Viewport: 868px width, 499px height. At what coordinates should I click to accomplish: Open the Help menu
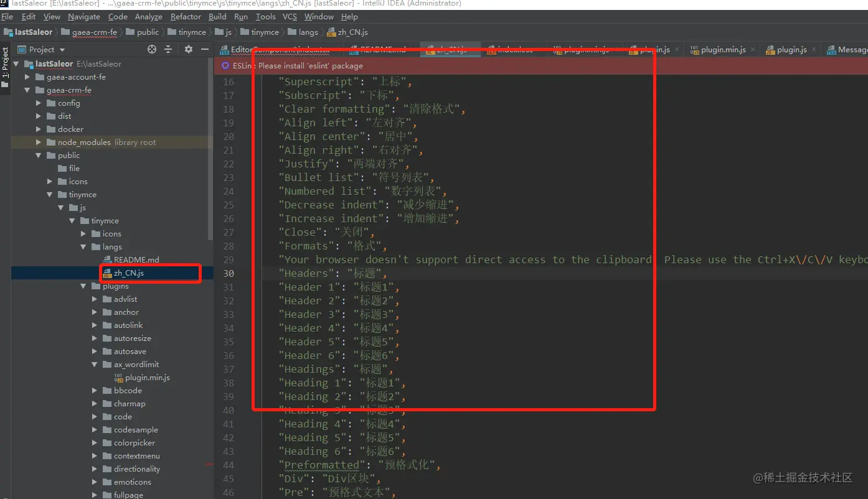349,17
